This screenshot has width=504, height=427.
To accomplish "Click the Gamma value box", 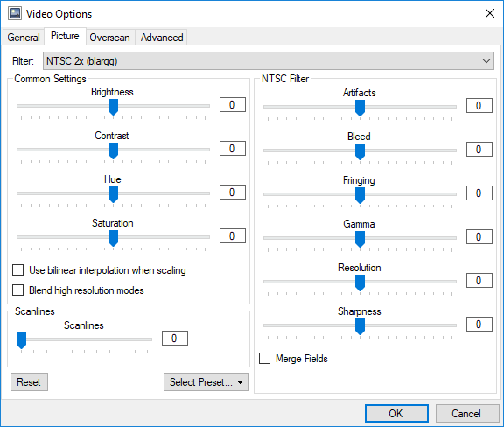I will pos(479,236).
